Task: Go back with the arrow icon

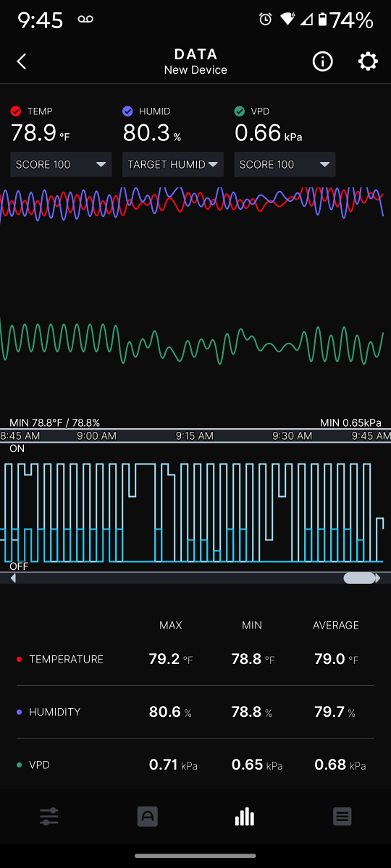Action: [x=22, y=61]
